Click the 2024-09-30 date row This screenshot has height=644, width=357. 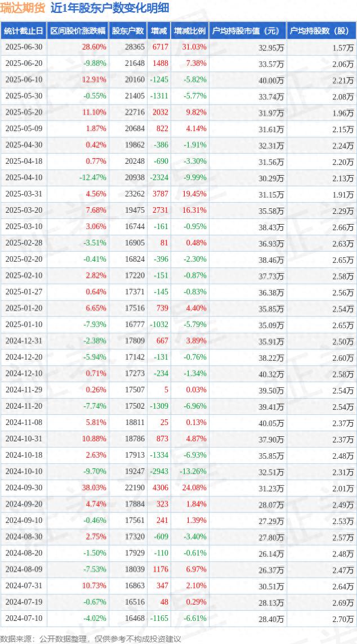[179, 488]
